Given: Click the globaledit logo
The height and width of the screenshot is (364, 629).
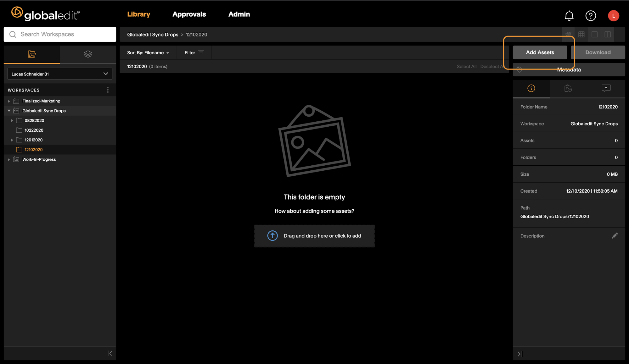Looking at the screenshot, I should tap(46, 14).
